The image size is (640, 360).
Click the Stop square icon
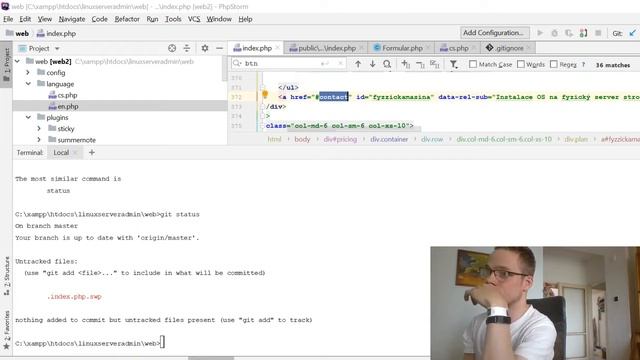[x=598, y=33]
